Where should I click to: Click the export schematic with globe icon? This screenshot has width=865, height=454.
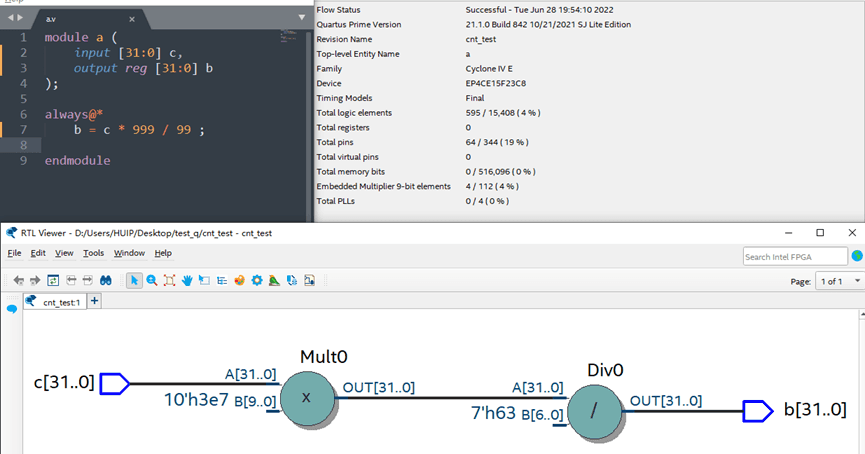point(292,281)
